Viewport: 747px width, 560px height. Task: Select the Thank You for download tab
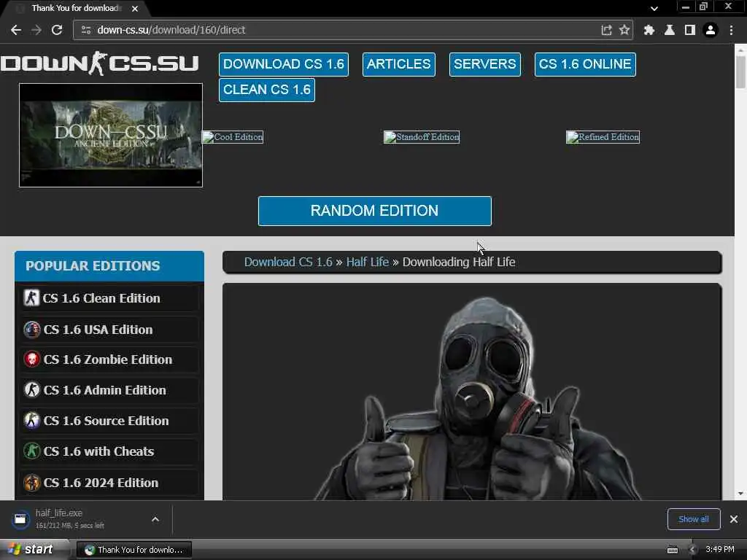click(x=76, y=9)
